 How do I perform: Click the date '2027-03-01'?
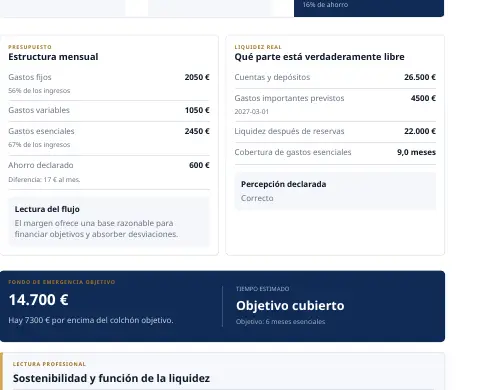pos(252,112)
